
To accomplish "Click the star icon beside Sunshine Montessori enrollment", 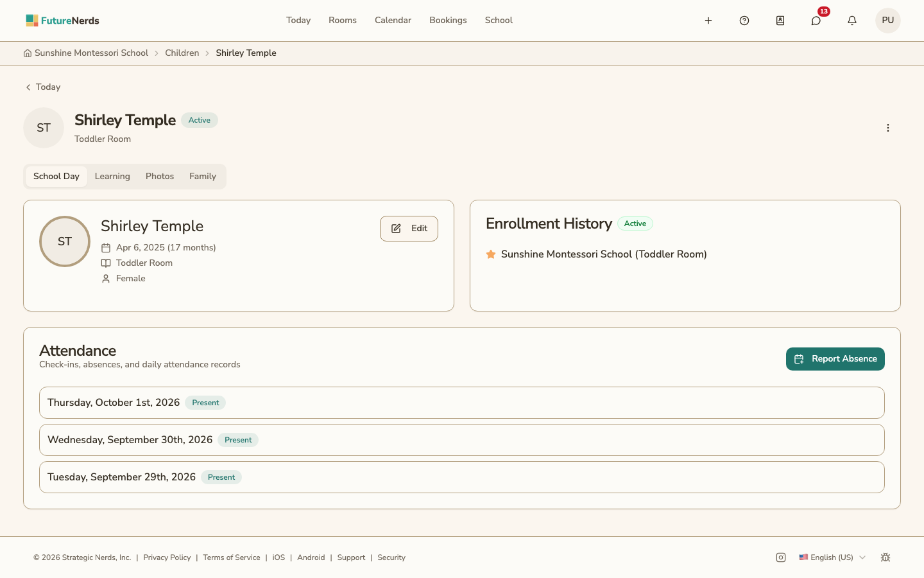I will click(x=491, y=254).
